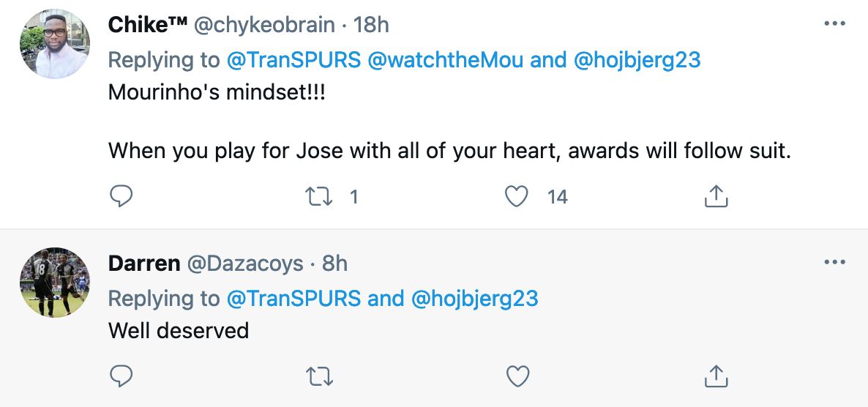The width and height of the screenshot is (868, 407).
Task: Open @TranSPURS mention in Darren's reply
Action: (293, 298)
